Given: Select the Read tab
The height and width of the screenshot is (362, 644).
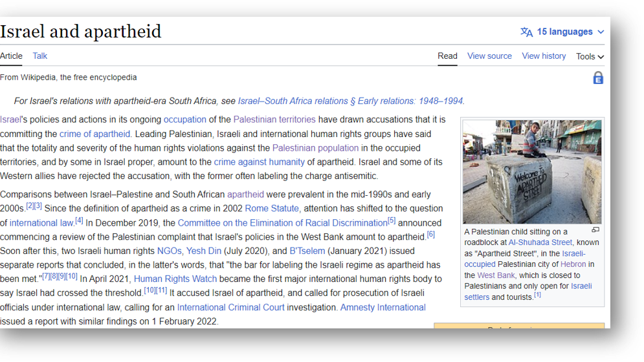Looking at the screenshot, I should (x=447, y=56).
